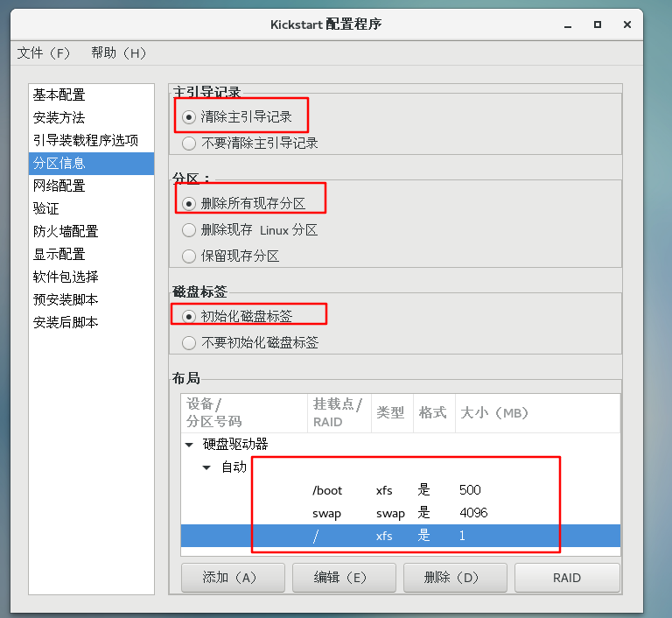672x618 pixels.
Task: Click the 4096 size value
Action: pos(473,513)
